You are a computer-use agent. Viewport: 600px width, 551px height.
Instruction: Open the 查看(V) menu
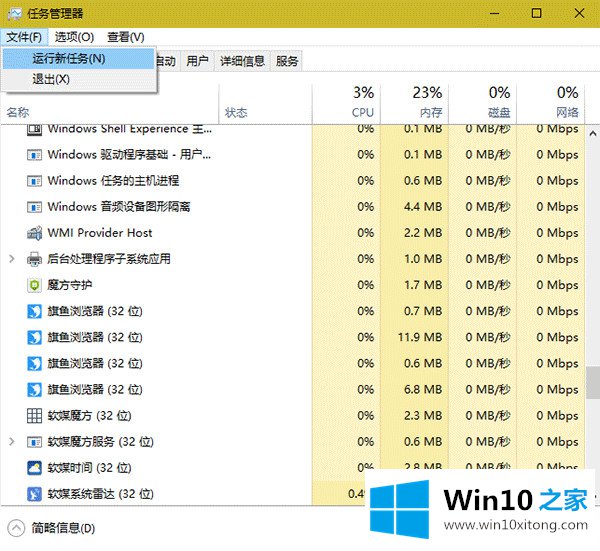pos(126,37)
